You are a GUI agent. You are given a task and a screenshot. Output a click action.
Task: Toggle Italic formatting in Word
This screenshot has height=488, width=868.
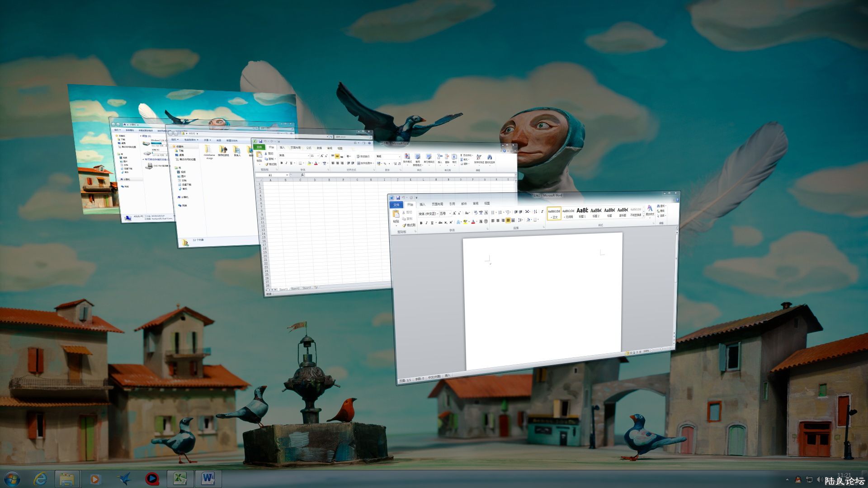pyautogui.click(x=426, y=223)
